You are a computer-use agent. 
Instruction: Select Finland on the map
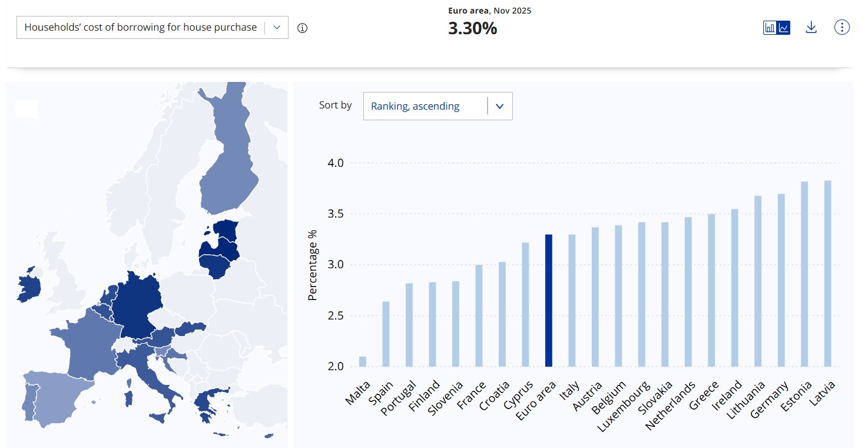pyautogui.click(x=230, y=171)
